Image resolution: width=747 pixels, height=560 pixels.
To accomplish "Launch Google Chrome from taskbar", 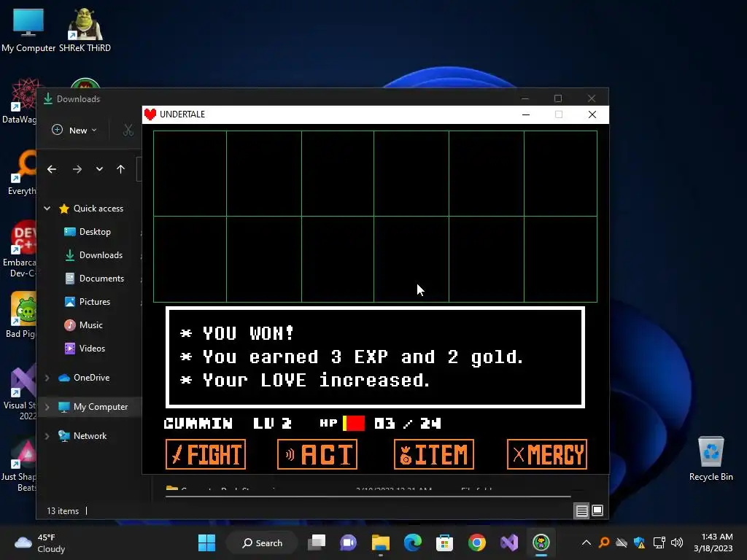I will tap(477, 542).
